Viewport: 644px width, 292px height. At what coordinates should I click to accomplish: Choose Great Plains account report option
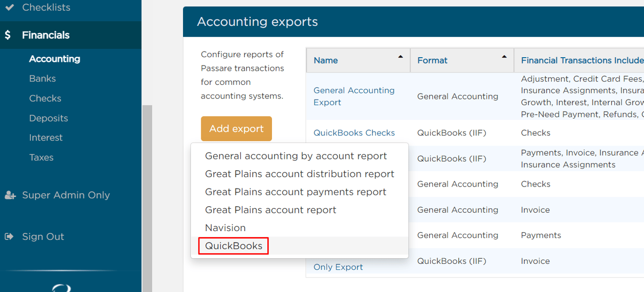[x=271, y=210]
